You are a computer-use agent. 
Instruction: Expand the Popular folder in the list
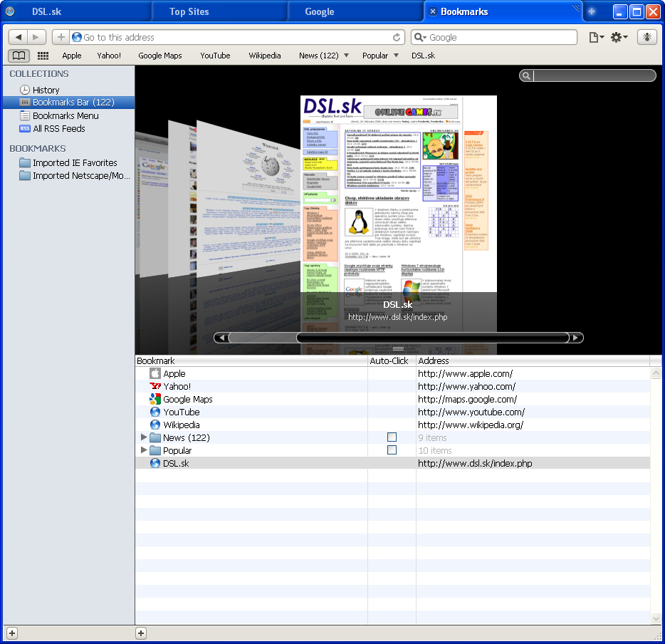coord(144,450)
